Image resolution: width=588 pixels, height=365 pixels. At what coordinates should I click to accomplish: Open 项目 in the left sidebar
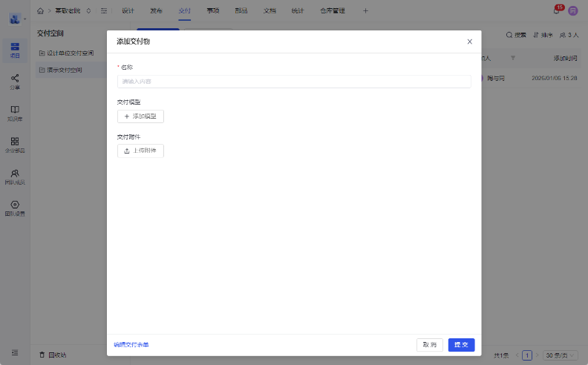pyautogui.click(x=15, y=51)
